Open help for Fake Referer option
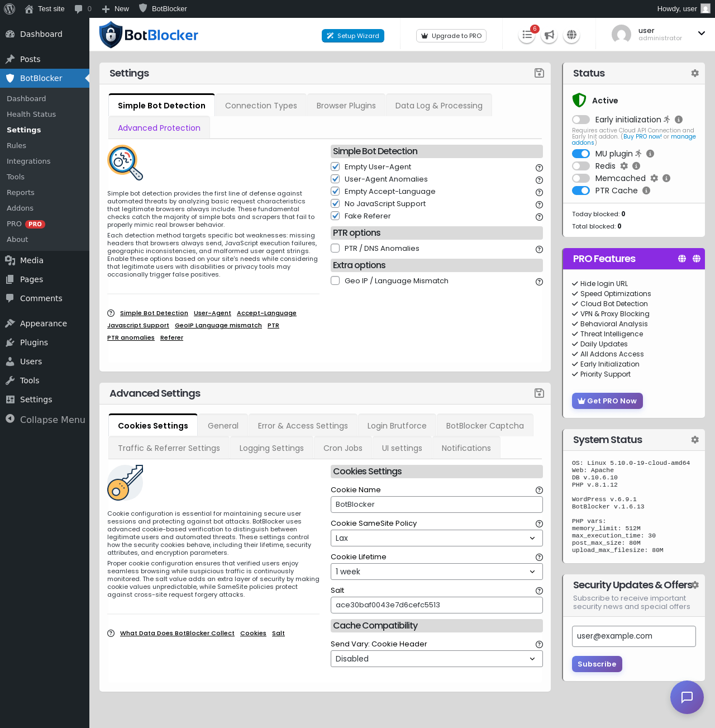 (x=539, y=217)
